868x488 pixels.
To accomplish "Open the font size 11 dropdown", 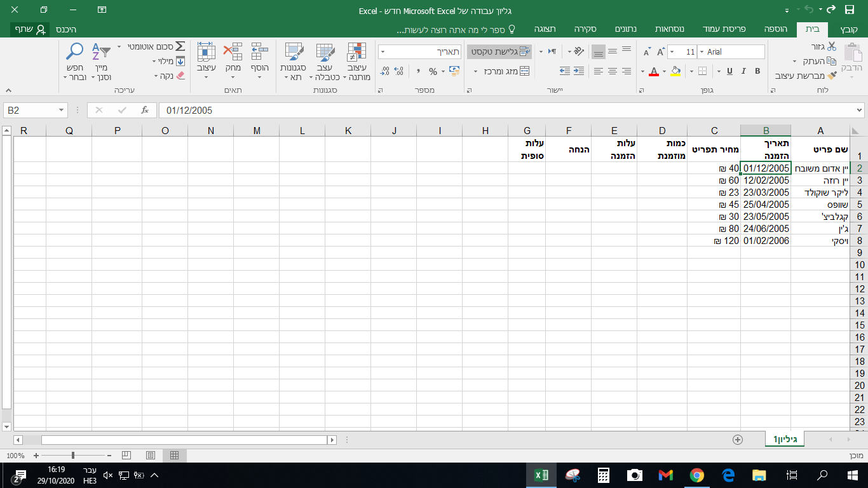I will pos(672,52).
